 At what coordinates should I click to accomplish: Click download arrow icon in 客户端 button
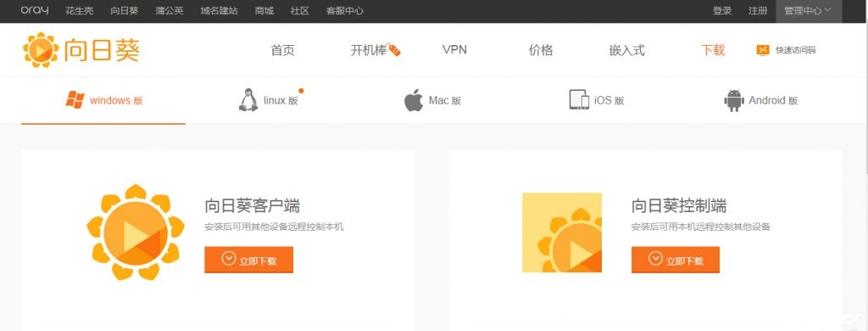tap(229, 259)
